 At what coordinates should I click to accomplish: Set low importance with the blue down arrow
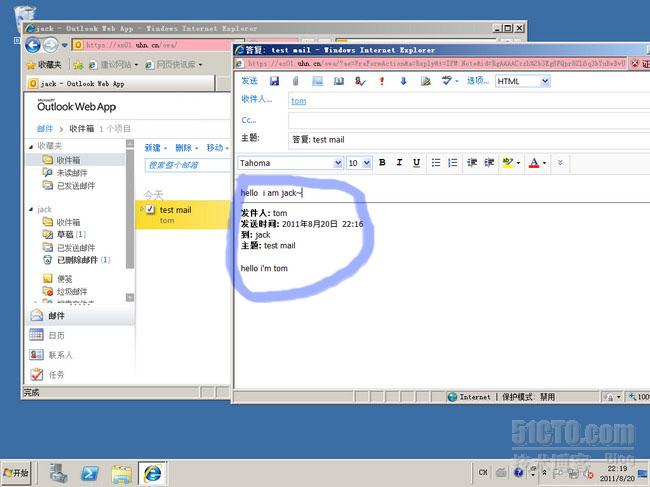click(403, 81)
